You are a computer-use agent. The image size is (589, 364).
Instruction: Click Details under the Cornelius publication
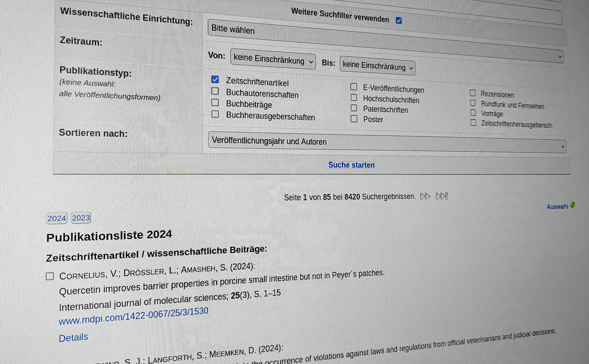73,337
